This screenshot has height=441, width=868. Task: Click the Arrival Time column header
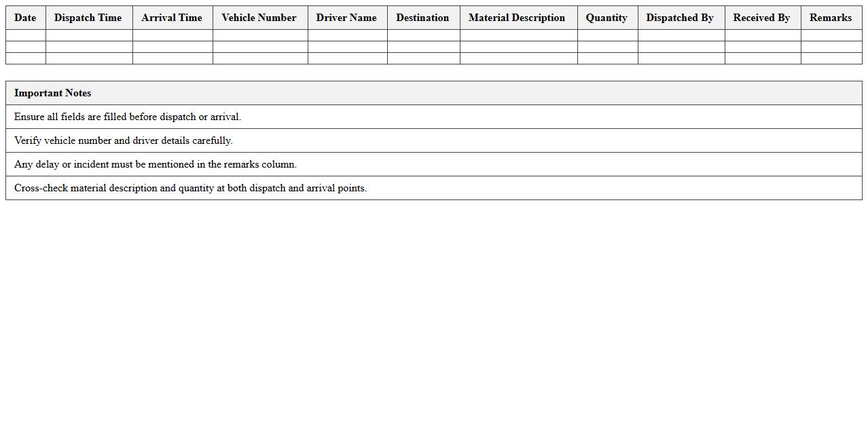coord(172,18)
